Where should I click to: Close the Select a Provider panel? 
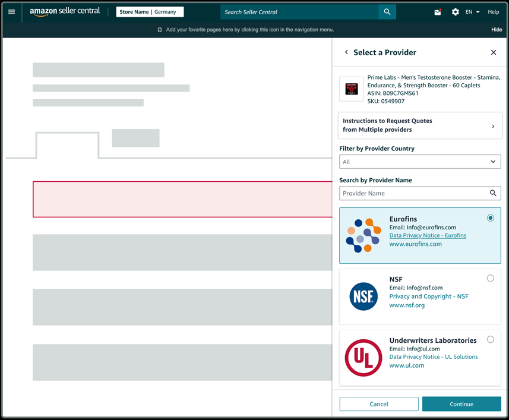[x=493, y=52]
